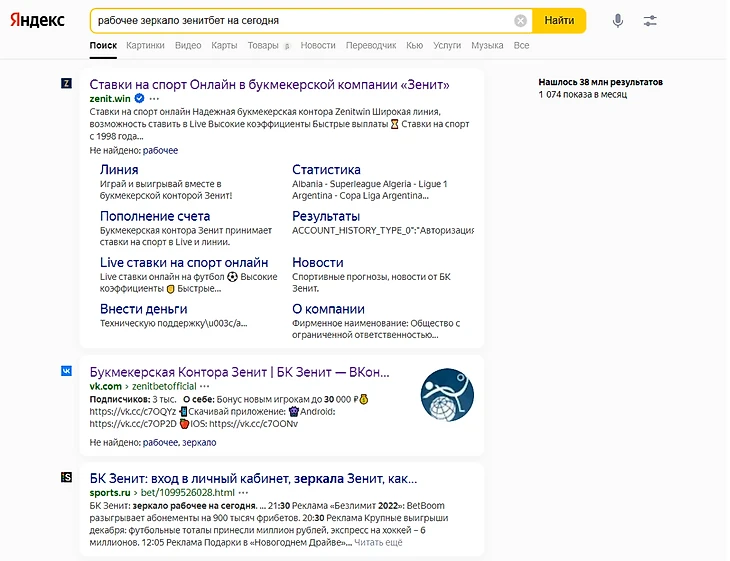The height and width of the screenshot is (561, 730).
Task: Click the sports.ru domain link
Action: tap(110, 493)
